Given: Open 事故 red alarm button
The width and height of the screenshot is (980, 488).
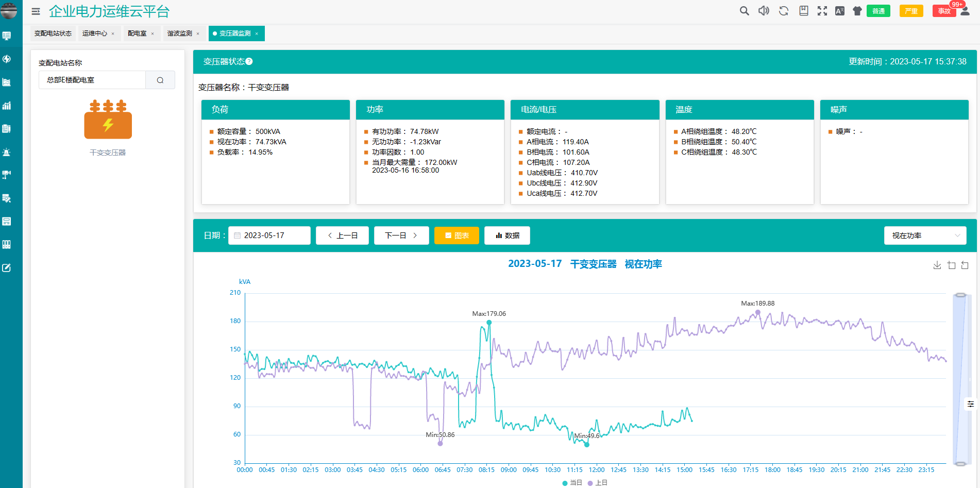Looking at the screenshot, I should click(944, 11).
